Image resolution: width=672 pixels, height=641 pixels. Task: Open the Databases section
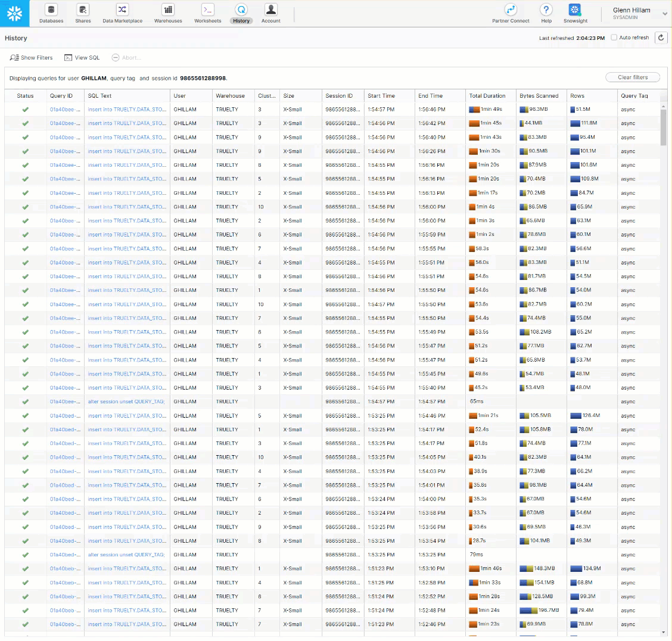pyautogui.click(x=51, y=13)
